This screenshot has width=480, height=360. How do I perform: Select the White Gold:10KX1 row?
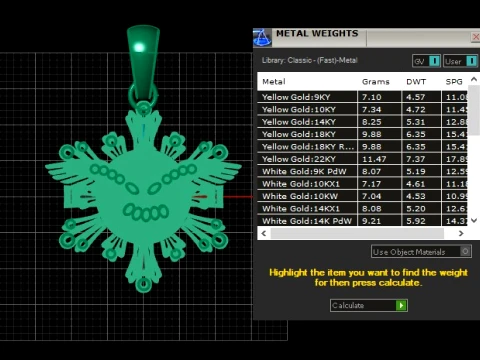coord(362,184)
